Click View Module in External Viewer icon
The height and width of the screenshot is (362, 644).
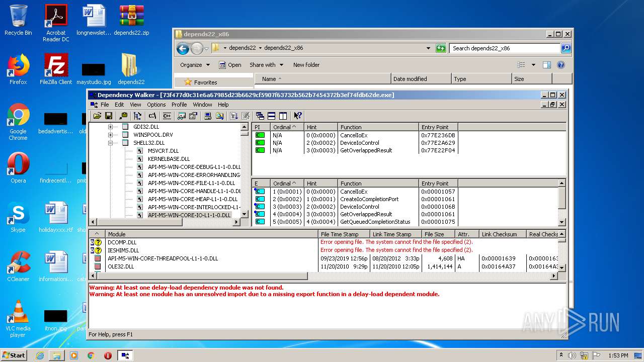coord(182,116)
